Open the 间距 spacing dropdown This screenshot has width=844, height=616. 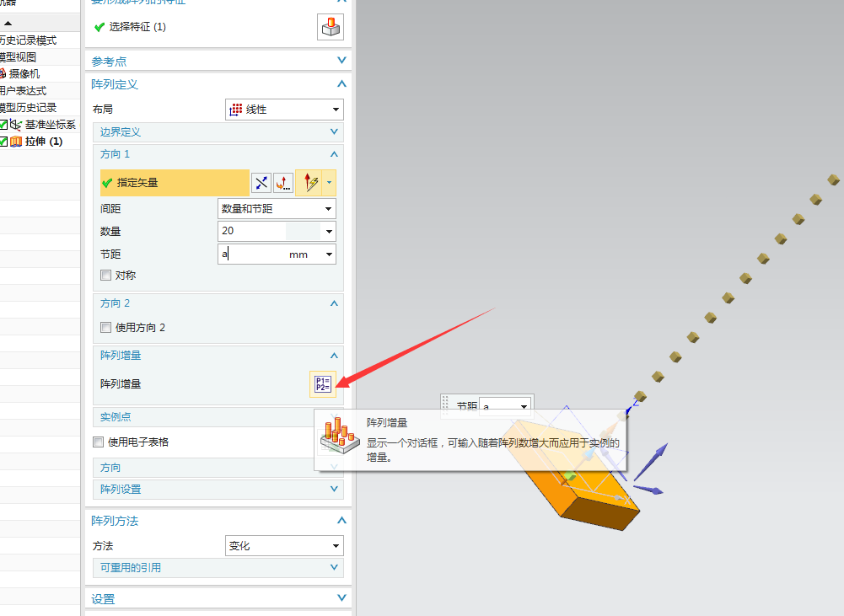(x=277, y=208)
